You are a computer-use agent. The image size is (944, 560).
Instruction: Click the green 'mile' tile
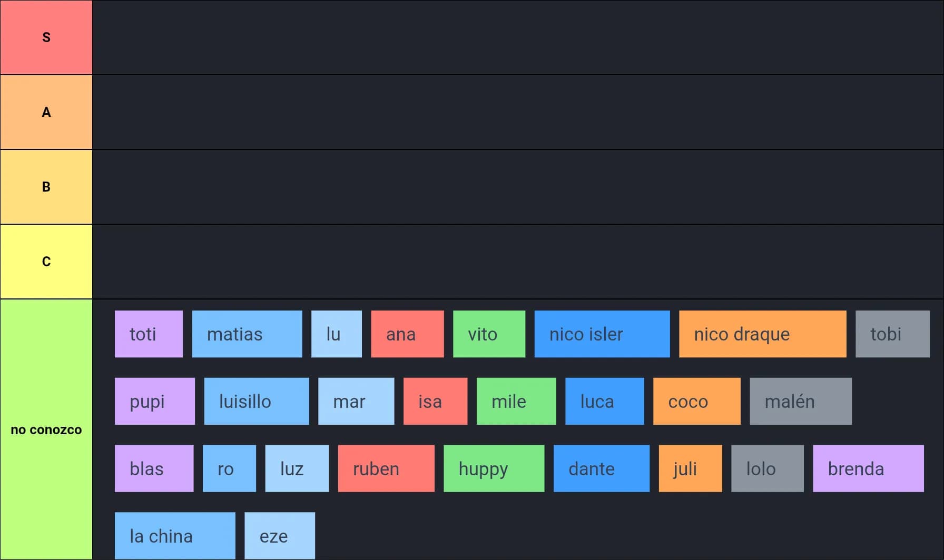point(516,402)
